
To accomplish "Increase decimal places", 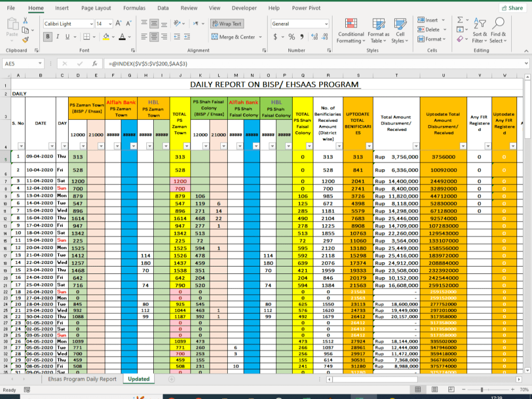I will (314, 37).
